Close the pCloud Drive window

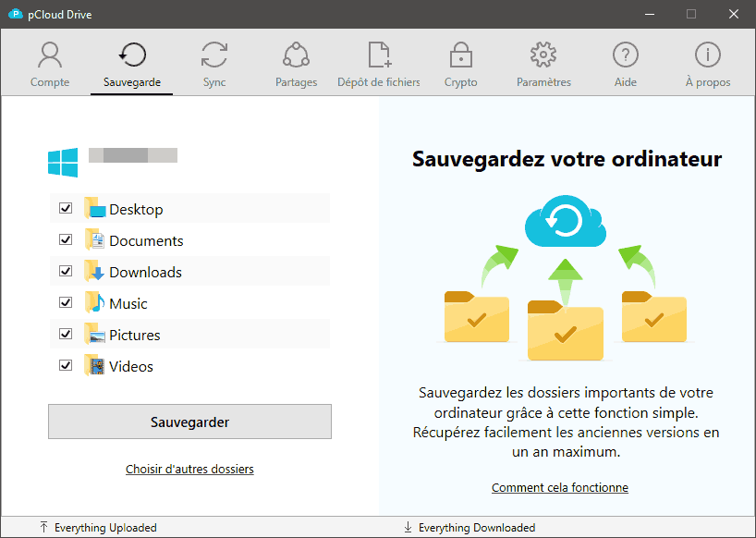733,14
